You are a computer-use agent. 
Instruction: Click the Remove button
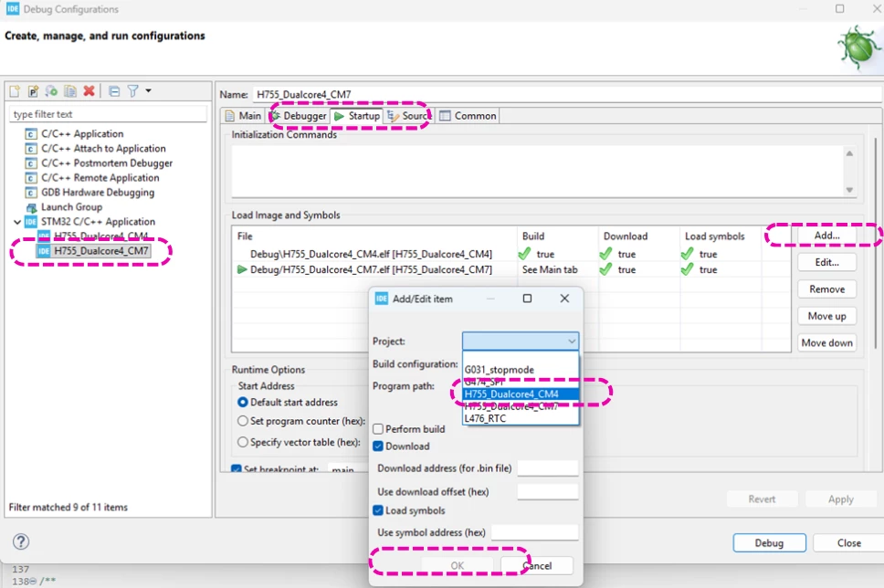click(x=826, y=289)
